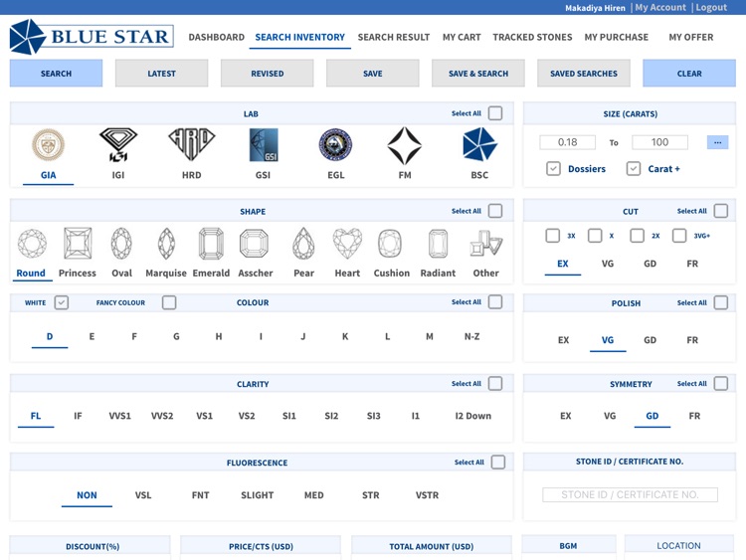Click the REVISED button
The height and width of the screenshot is (560, 746).
click(x=268, y=74)
